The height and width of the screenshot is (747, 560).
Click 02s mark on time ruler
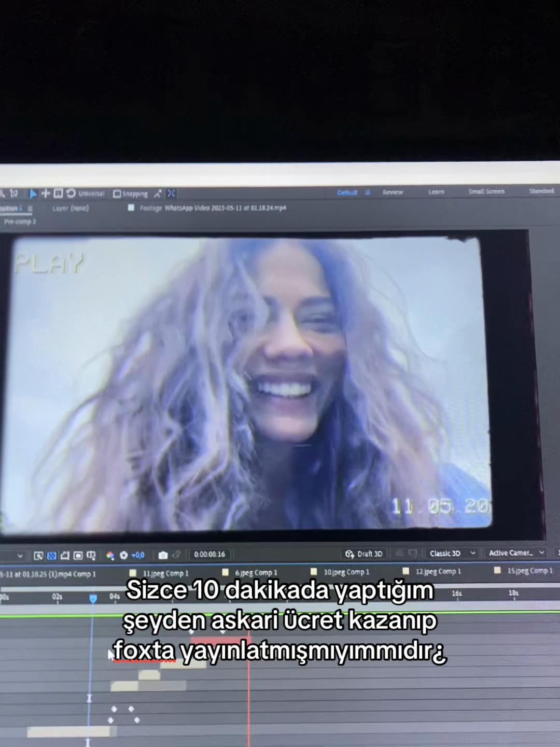[x=57, y=597]
